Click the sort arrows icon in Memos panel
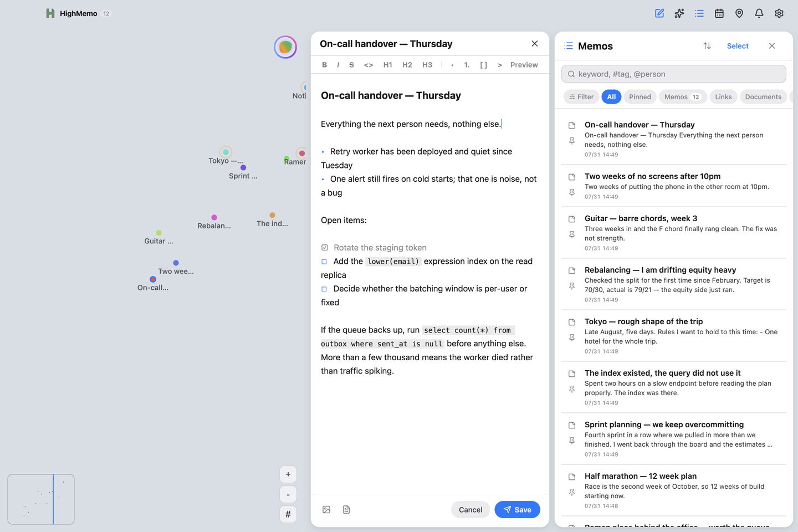 pyautogui.click(x=707, y=46)
